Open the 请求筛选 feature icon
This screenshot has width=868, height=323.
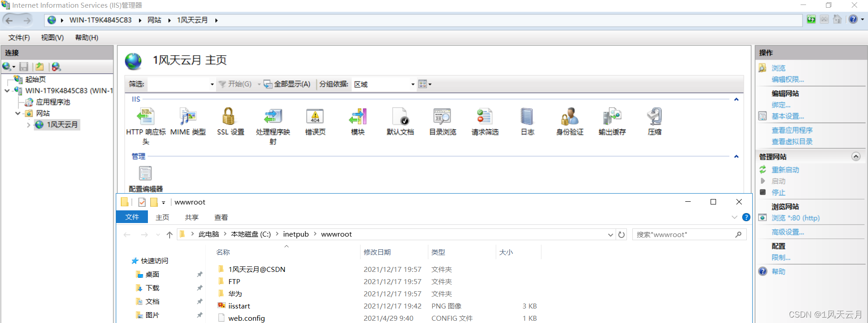(x=485, y=117)
